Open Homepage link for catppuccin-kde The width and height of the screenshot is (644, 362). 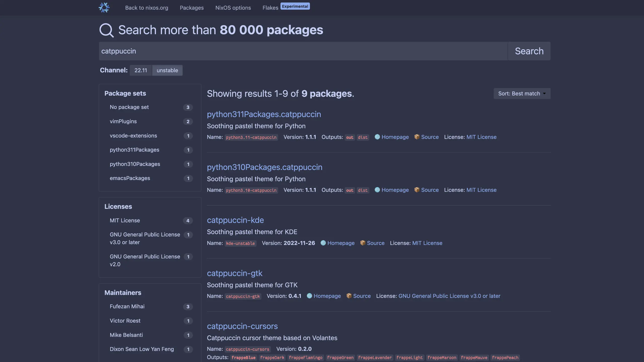tap(341, 243)
